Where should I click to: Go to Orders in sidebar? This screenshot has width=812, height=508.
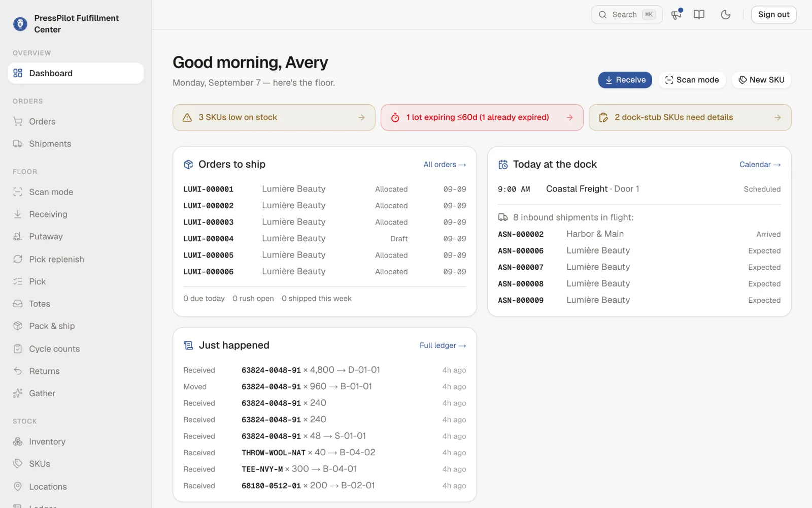pyautogui.click(x=76, y=121)
